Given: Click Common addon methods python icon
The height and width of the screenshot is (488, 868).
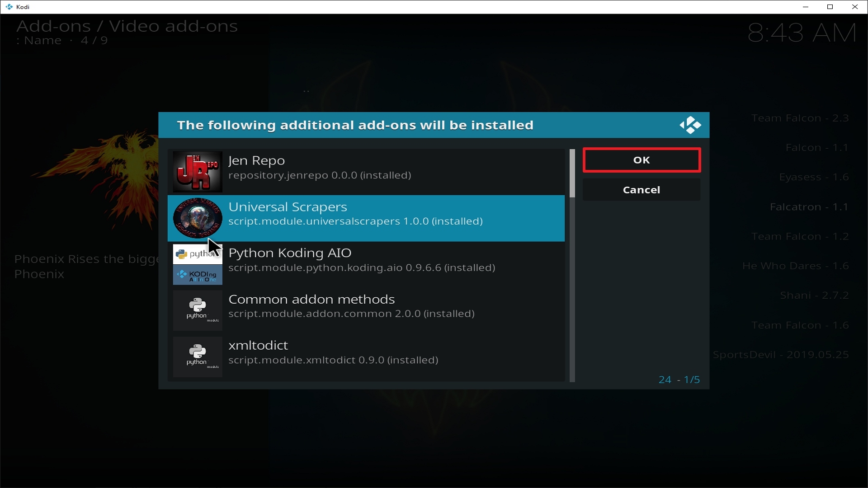Looking at the screenshot, I should pyautogui.click(x=198, y=310).
